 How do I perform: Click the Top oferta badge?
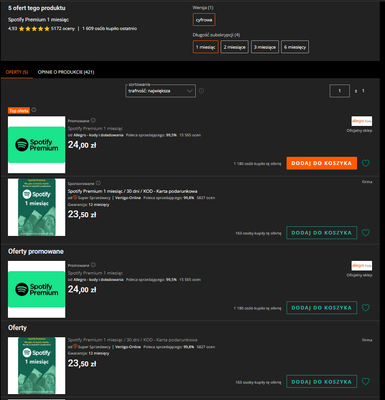click(x=19, y=110)
